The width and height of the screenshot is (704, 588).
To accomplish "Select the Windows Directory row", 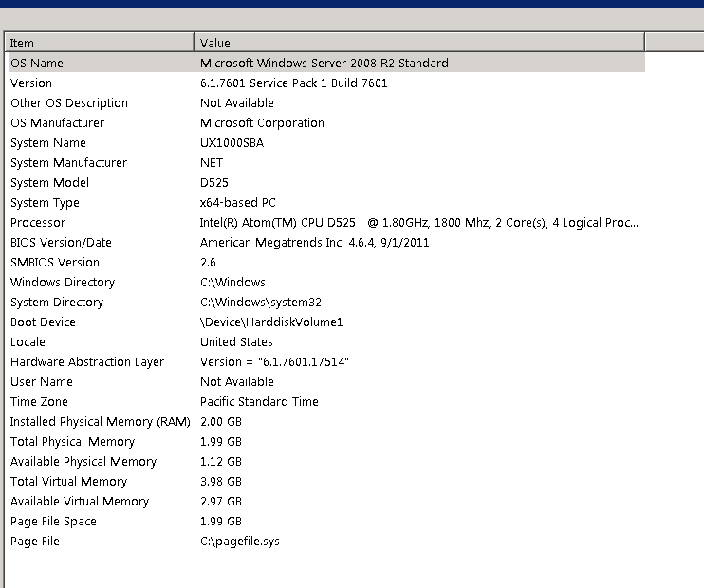I will [62, 283].
